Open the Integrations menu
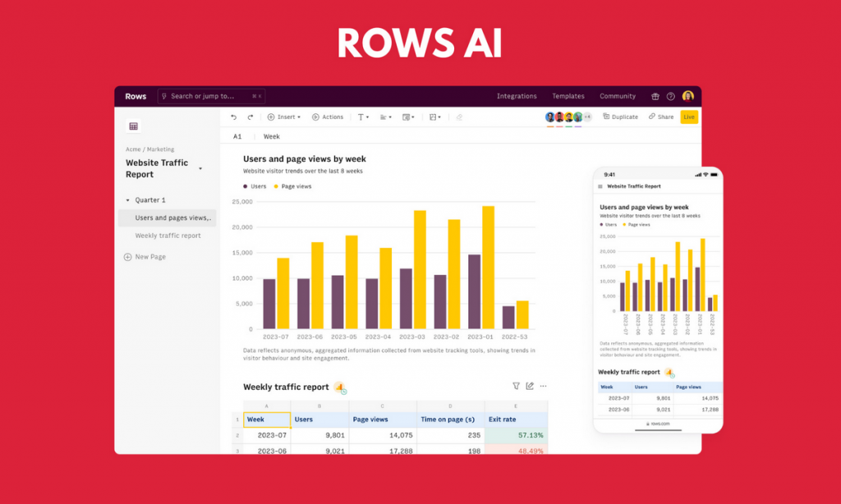Viewport: 841px width, 504px height. (x=517, y=96)
